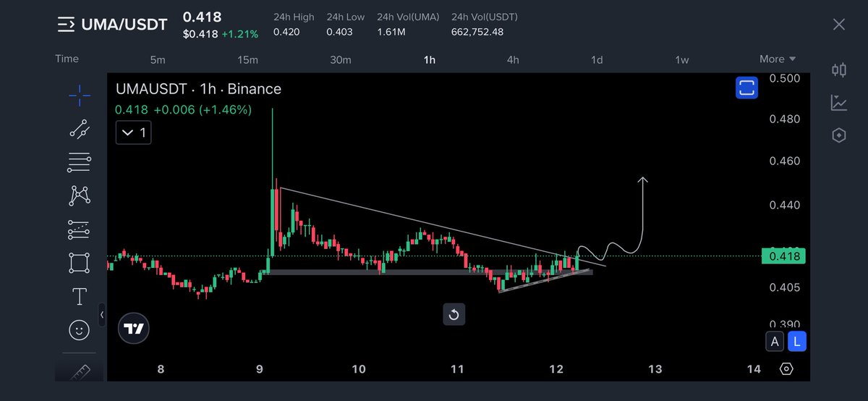The width and height of the screenshot is (868, 401).
Task: Click the date label 12 on time axis
Action: point(556,369)
